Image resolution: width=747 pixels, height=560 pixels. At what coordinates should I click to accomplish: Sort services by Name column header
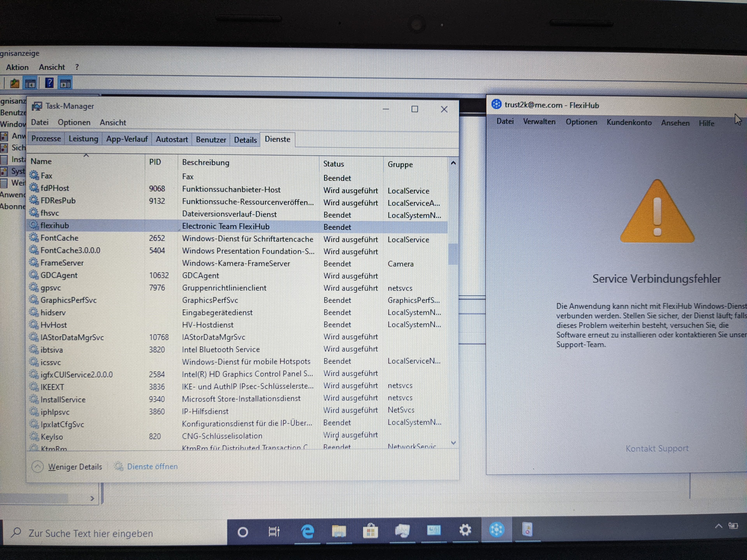point(41,161)
